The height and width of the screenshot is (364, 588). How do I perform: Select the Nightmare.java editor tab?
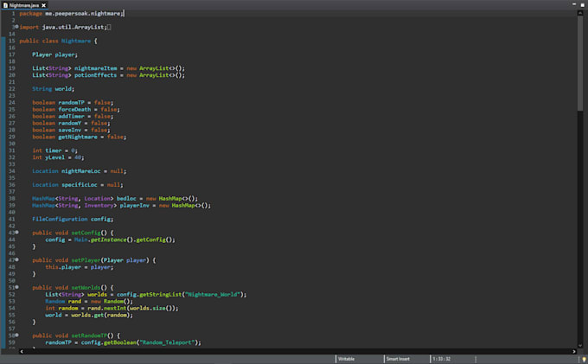tap(24, 5)
